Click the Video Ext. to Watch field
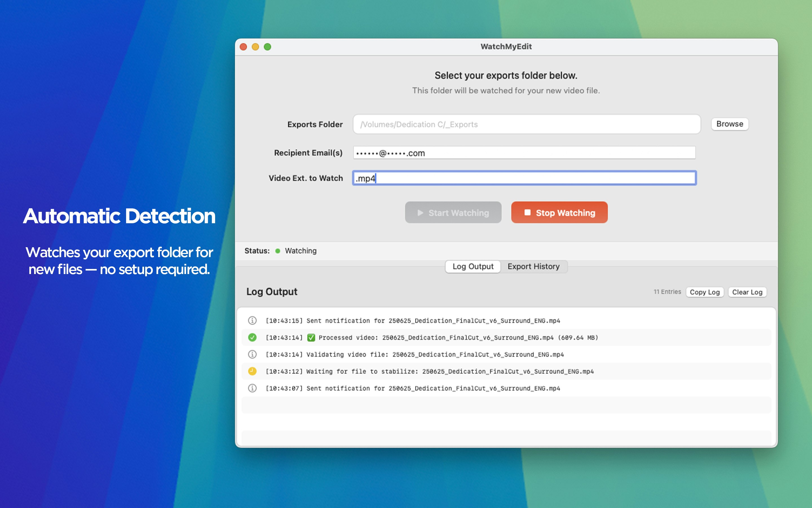 point(524,178)
